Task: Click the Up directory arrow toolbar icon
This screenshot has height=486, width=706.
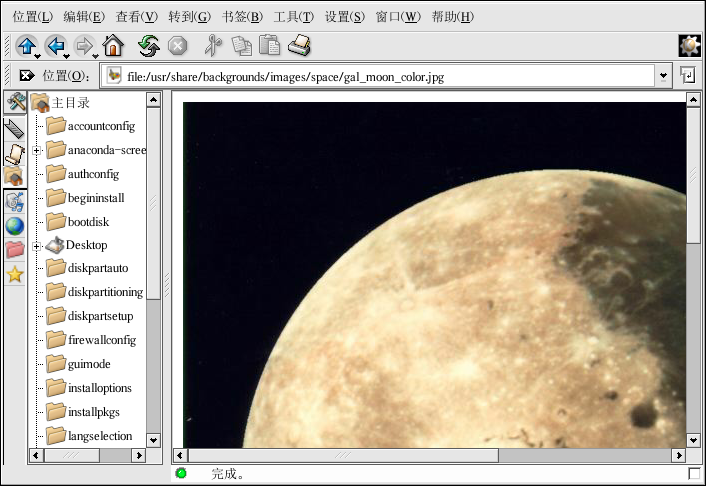Action: pos(26,46)
